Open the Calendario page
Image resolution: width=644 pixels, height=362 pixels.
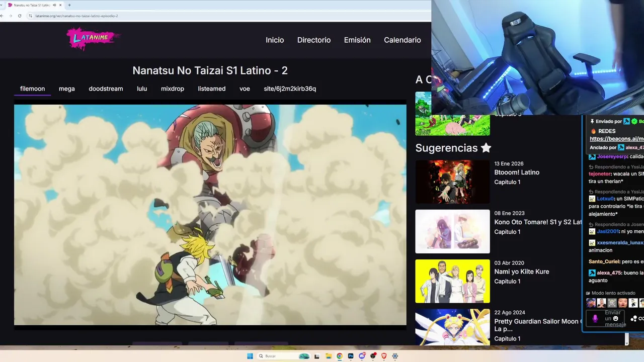(x=403, y=40)
